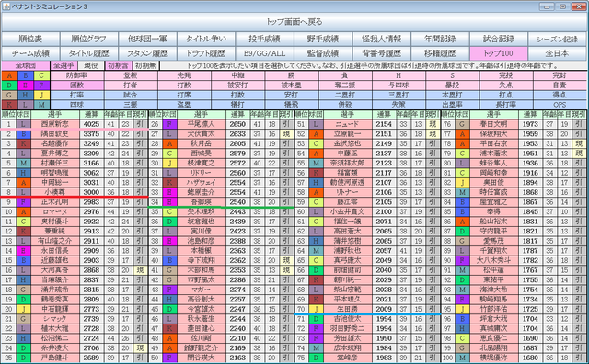589x364 pixels.
Task: Select team A orange filter button
Action: pyautogui.click(x=9, y=75)
